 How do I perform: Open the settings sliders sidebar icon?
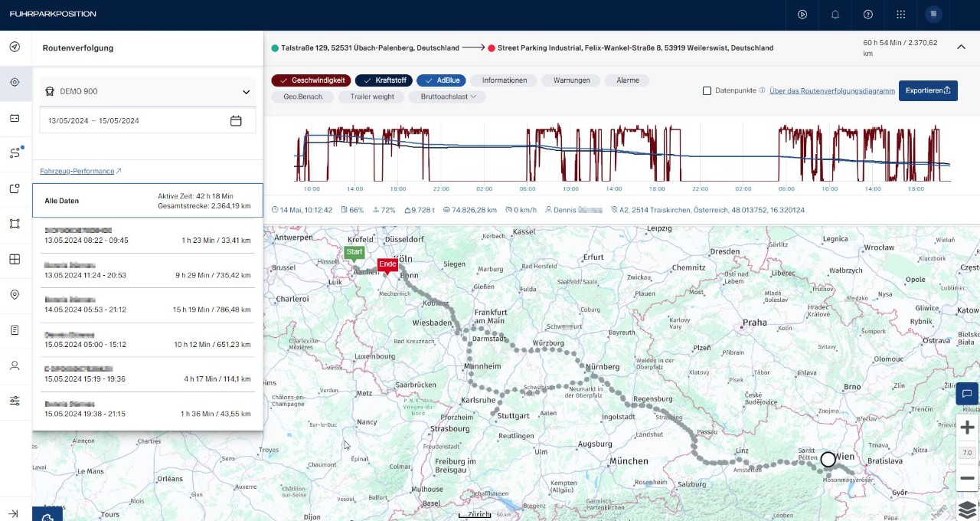15,401
